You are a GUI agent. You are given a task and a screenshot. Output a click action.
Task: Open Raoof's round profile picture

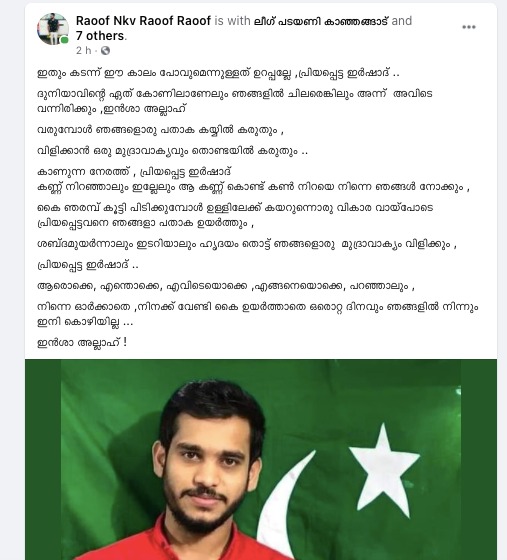(53, 29)
